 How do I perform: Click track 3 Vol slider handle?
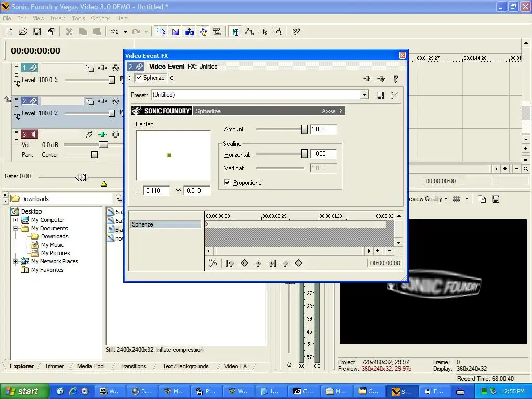103,145
